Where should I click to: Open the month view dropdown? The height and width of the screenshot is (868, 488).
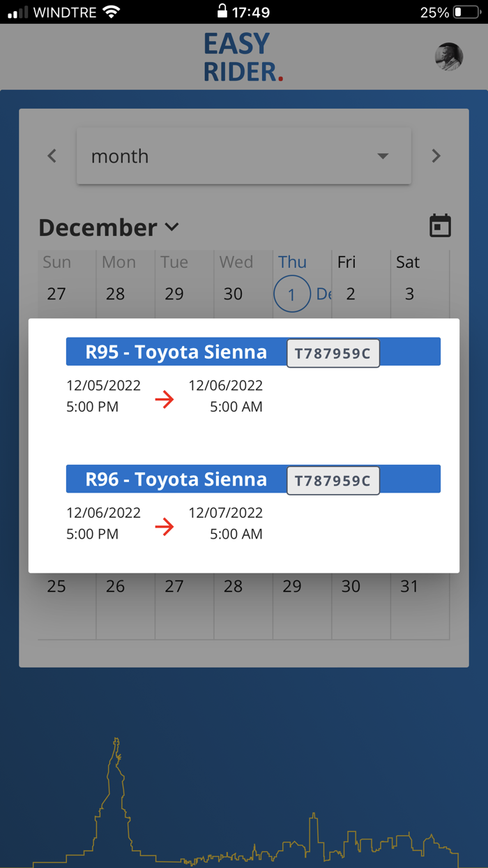tap(243, 156)
